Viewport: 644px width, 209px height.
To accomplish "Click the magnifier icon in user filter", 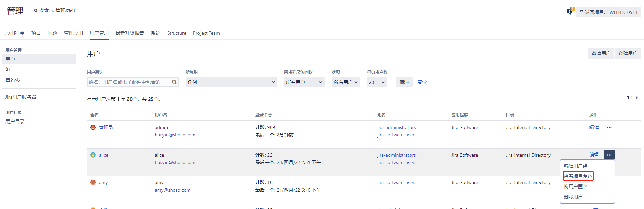I will click(174, 82).
